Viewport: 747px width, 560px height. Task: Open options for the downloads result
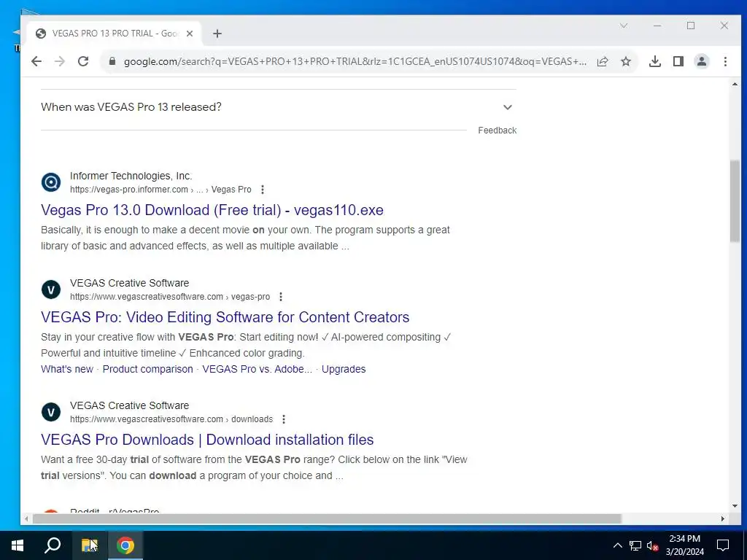[284, 419]
